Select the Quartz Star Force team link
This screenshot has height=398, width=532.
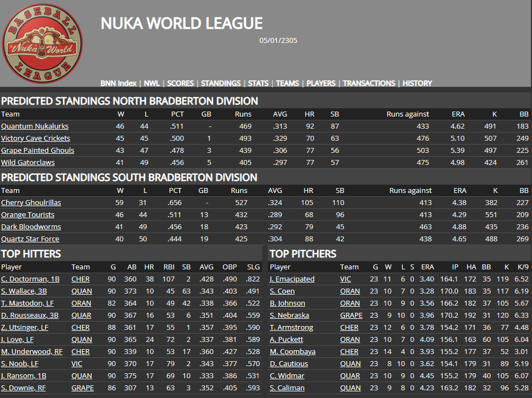[x=30, y=239]
